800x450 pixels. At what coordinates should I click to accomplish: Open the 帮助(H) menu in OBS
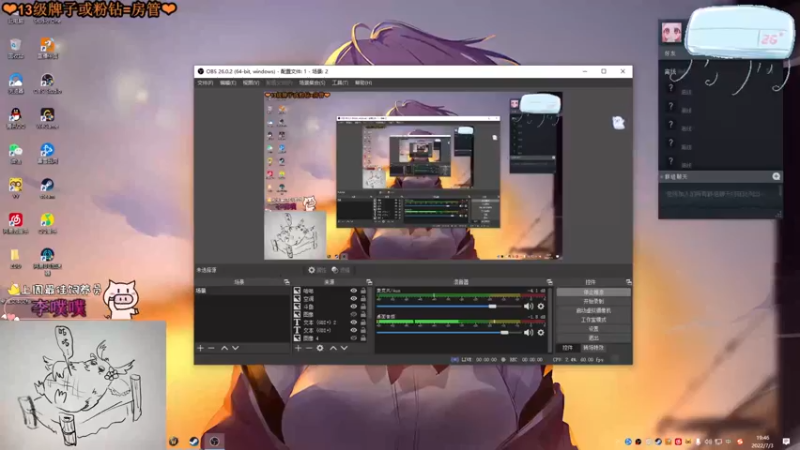click(x=363, y=83)
